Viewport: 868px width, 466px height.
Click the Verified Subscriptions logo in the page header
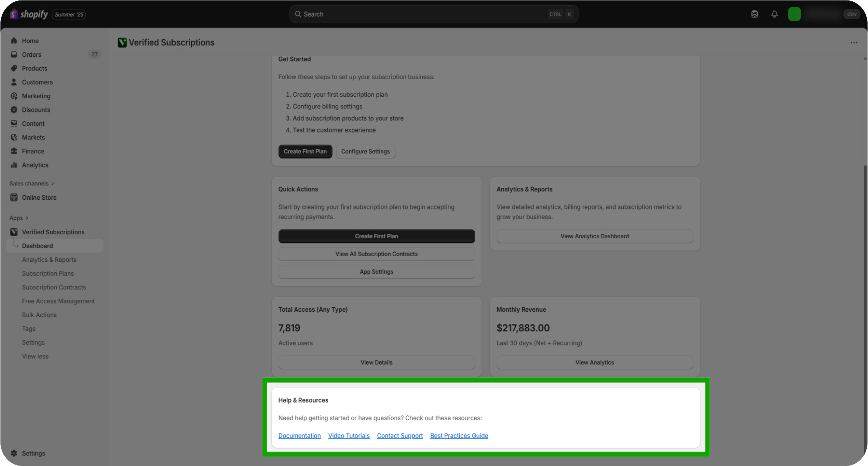pyautogui.click(x=122, y=42)
